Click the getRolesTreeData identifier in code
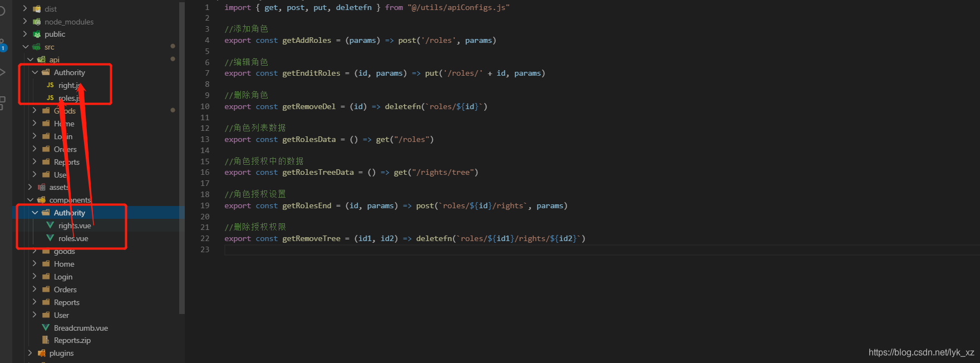The image size is (980, 363). pyautogui.click(x=318, y=172)
